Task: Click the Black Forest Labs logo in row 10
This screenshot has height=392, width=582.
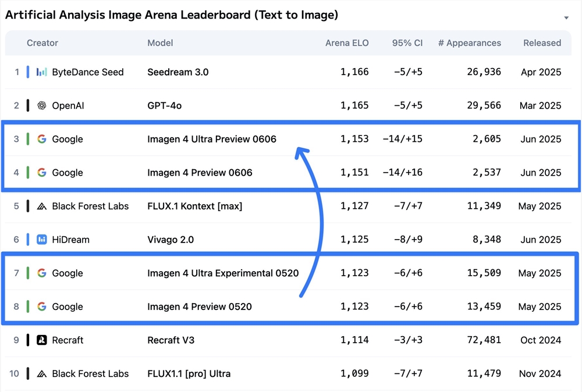Action: (x=41, y=374)
